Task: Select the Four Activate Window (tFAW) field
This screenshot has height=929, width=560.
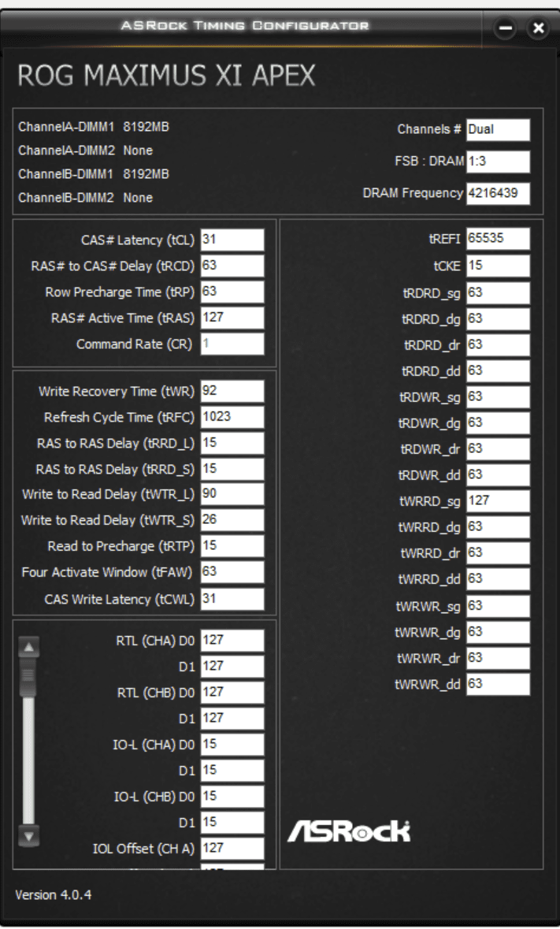Action: (x=232, y=572)
